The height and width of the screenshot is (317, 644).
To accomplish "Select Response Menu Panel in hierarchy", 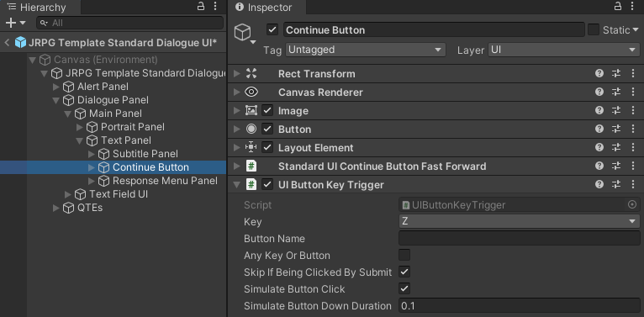I will [x=165, y=181].
